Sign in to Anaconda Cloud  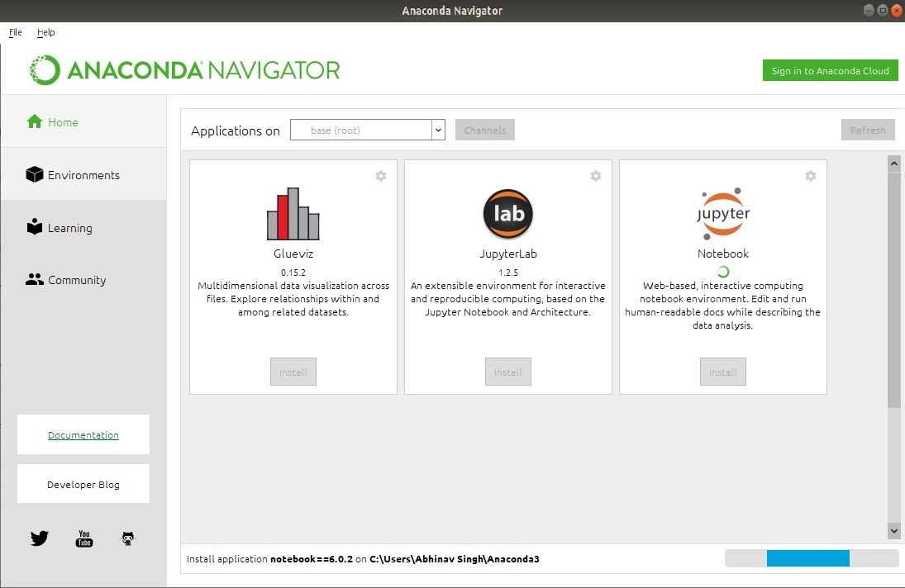tap(830, 70)
